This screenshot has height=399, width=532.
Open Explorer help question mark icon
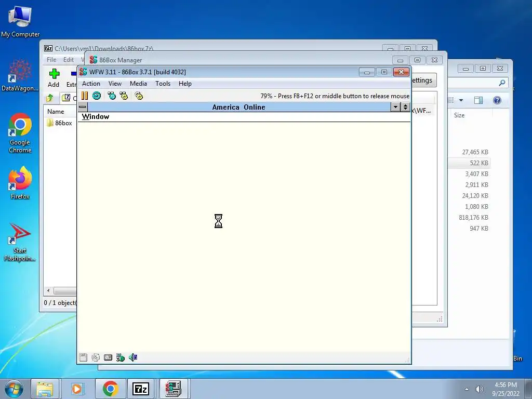point(497,100)
